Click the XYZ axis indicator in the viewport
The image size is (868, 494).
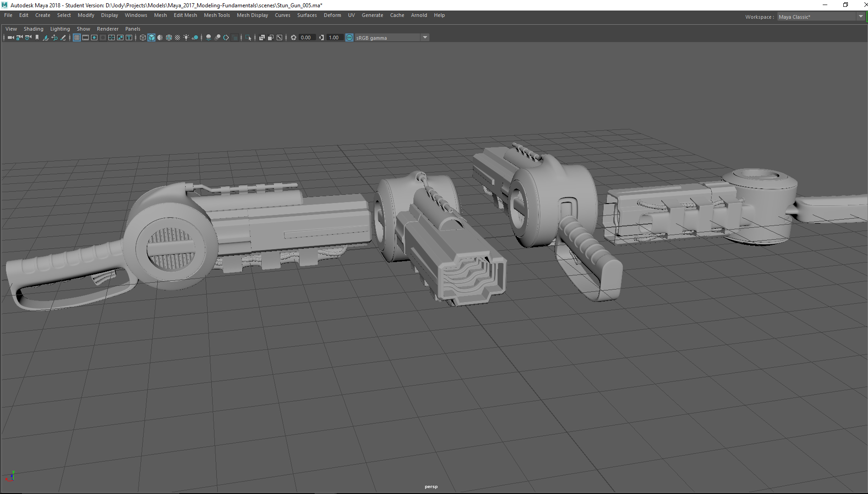11,476
